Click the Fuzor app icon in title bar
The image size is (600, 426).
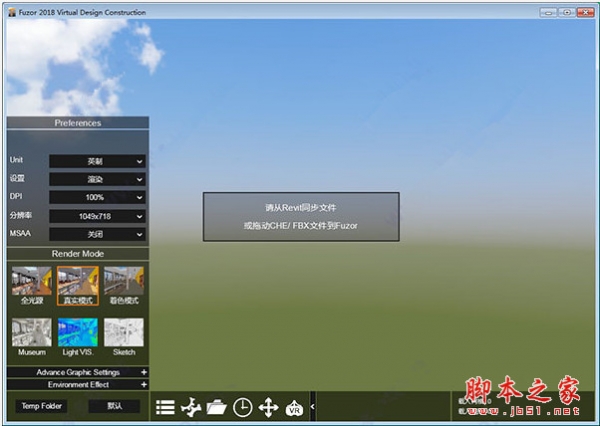(12, 12)
